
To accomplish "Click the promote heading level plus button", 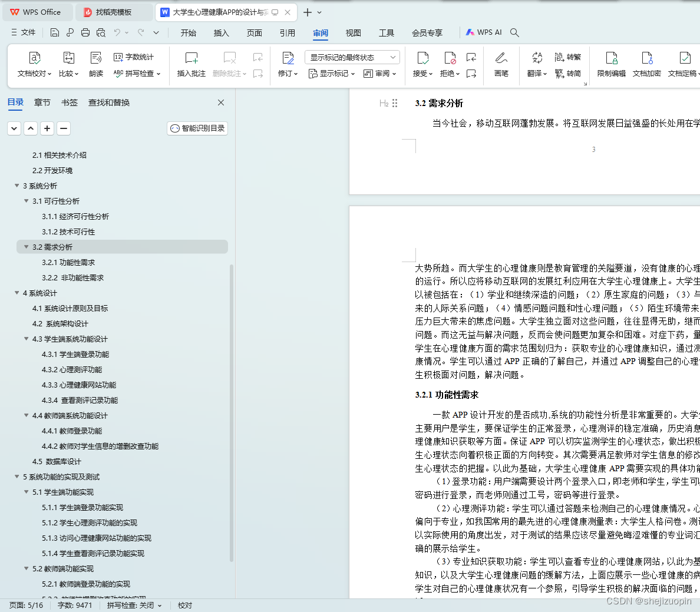I will (47, 128).
